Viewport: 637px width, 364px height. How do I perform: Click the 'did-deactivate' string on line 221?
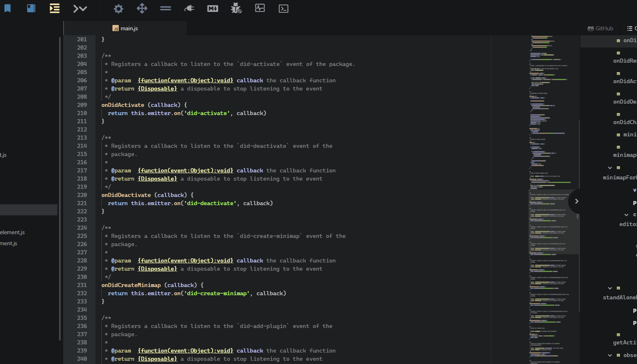pos(210,203)
